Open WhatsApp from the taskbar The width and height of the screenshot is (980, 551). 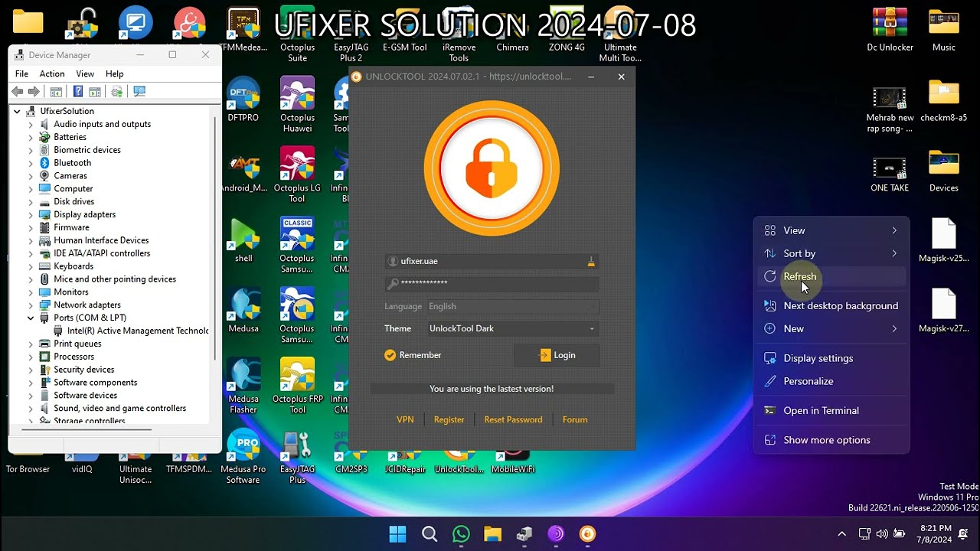click(x=461, y=533)
